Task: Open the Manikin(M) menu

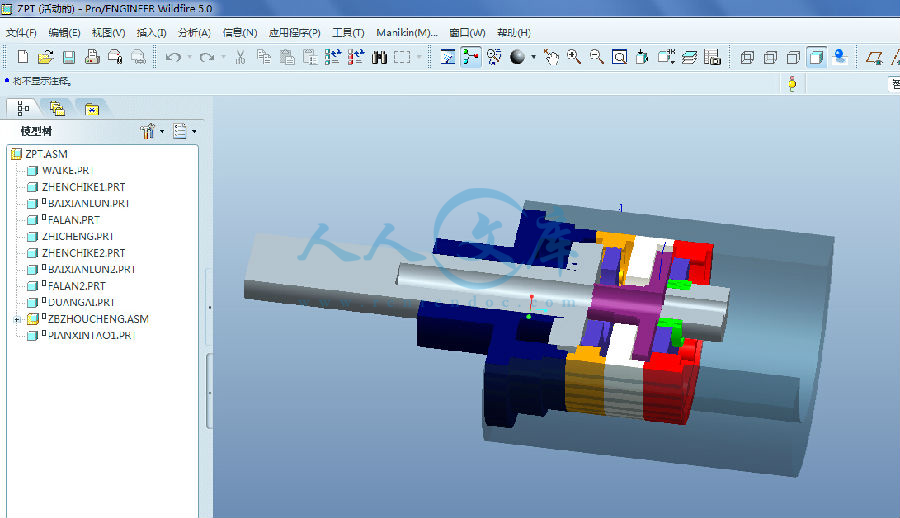Action: tap(407, 33)
